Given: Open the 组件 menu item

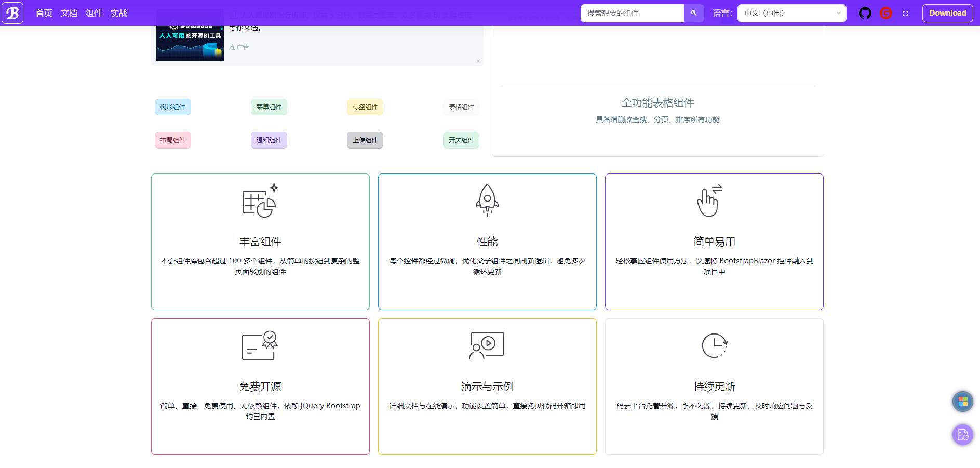Looking at the screenshot, I should tap(94, 13).
